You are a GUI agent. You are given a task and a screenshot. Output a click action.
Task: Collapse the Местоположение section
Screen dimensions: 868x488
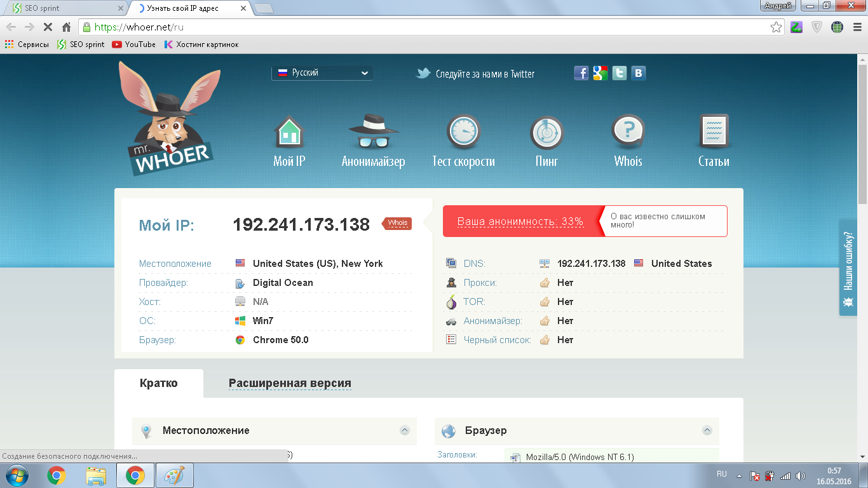point(405,430)
